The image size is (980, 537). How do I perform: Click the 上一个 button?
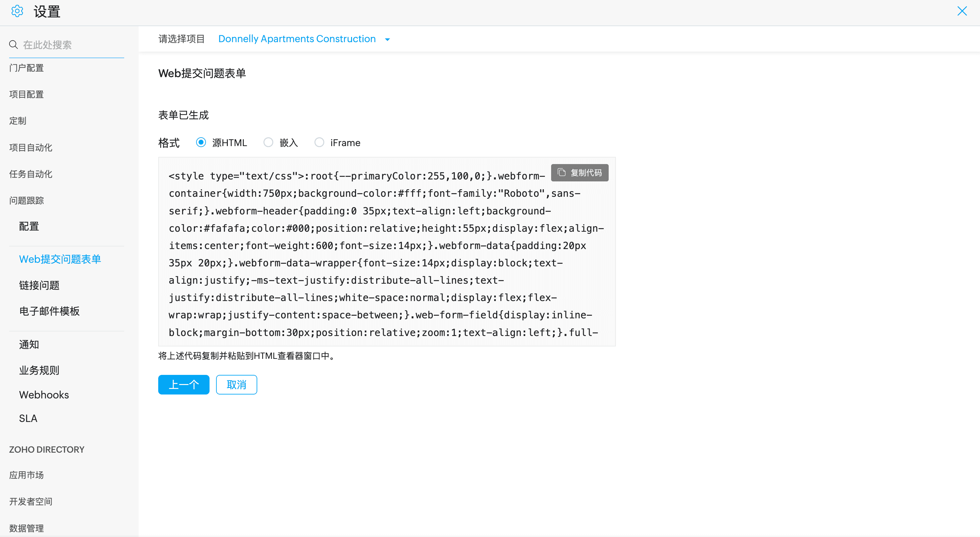(x=184, y=384)
